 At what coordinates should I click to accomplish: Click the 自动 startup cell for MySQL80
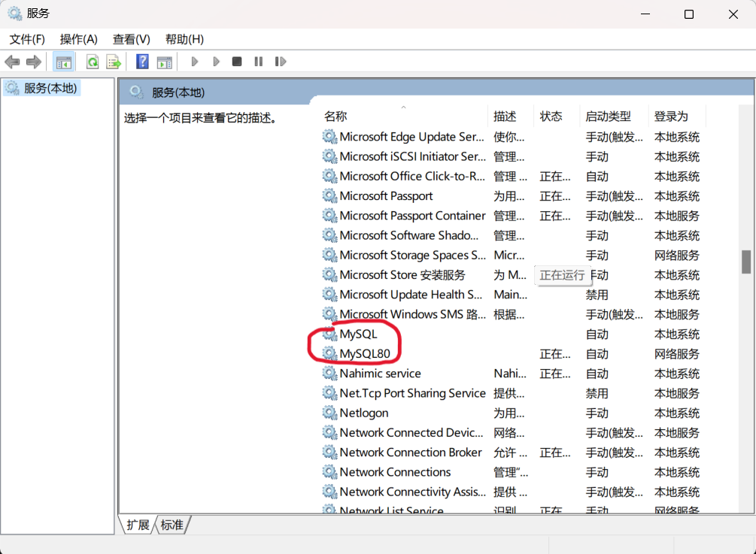pyautogui.click(x=597, y=354)
